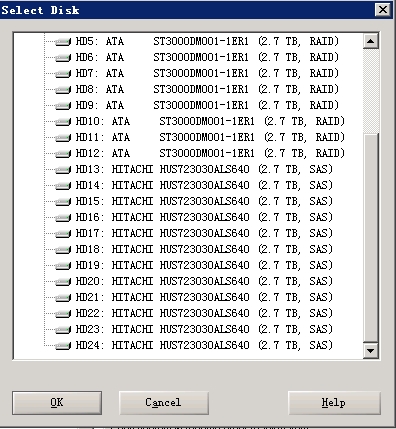The height and width of the screenshot is (429, 396).
Task: Choose the HD19: HITACHI SAS row text
Action: pos(204,265)
